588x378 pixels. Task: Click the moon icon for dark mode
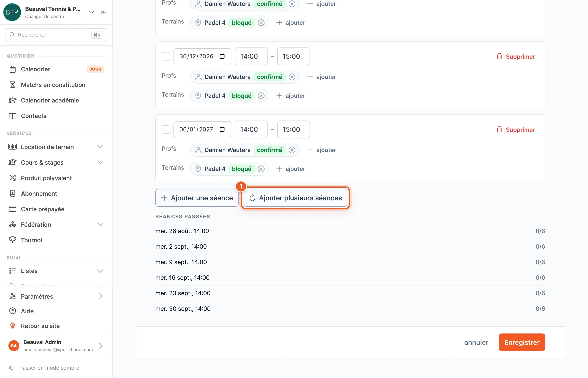(11, 368)
